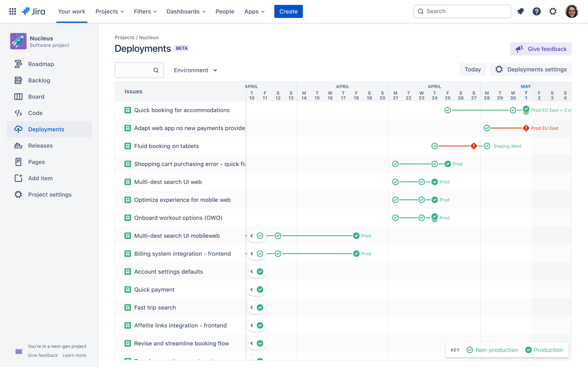The height and width of the screenshot is (367, 588).
Task: Click the Today button to reset view
Action: 472,69
